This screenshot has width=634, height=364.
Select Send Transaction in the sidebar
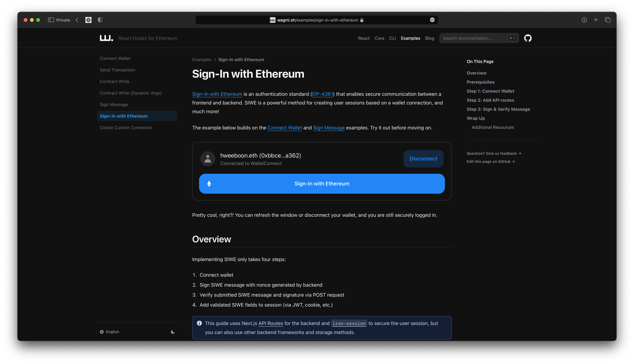[117, 70]
